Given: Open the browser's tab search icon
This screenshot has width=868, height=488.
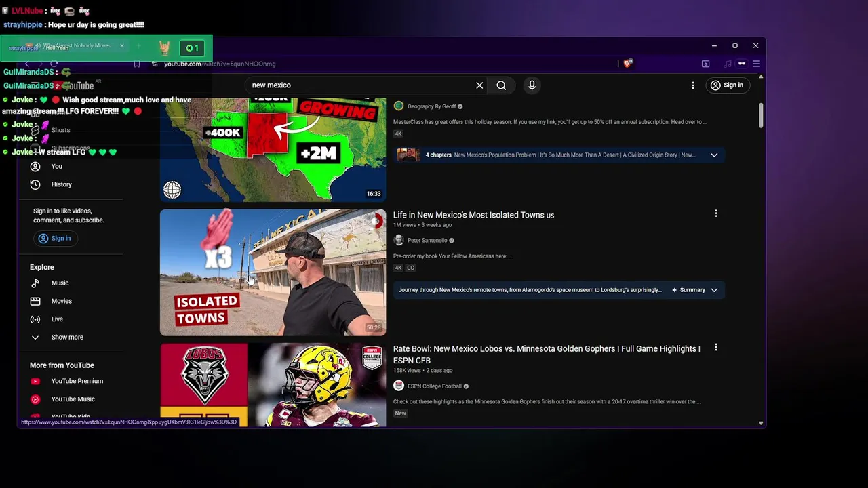Looking at the screenshot, I should [x=705, y=64].
